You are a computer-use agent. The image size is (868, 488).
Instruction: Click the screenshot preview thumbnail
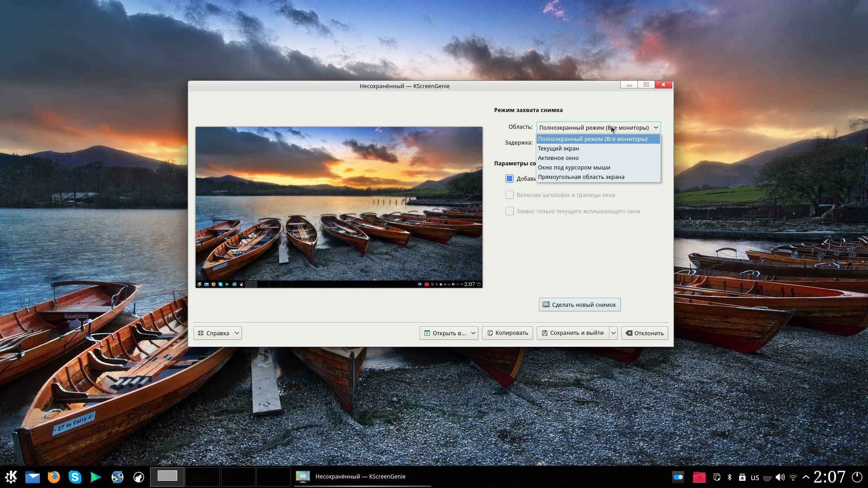339,207
